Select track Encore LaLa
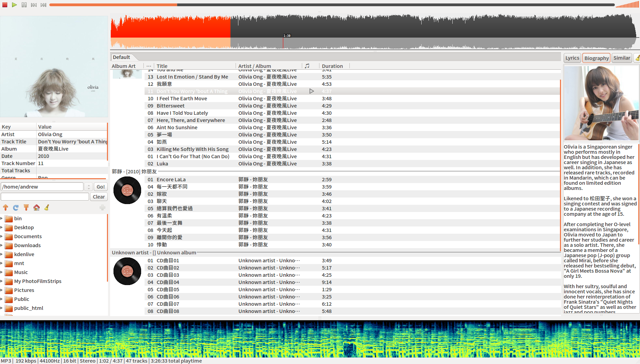 pyautogui.click(x=352, y=180)
